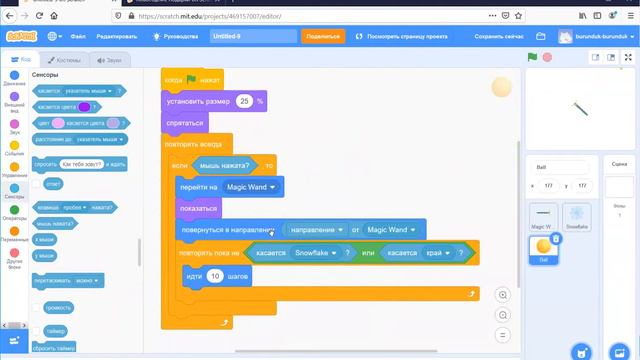Open the browser hamburger menu
The height and width of the screenshot is (360, 640).
pos(631,16)
